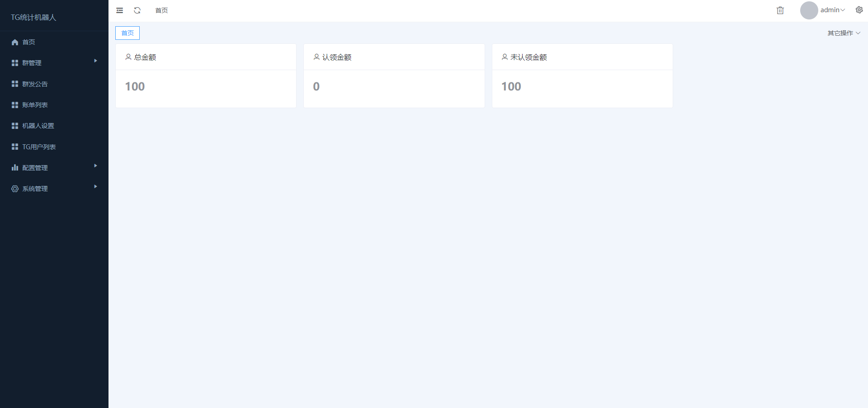Open the admin user dropdown
The width and height of the screenshot is (868, 408).
(832, 10)
